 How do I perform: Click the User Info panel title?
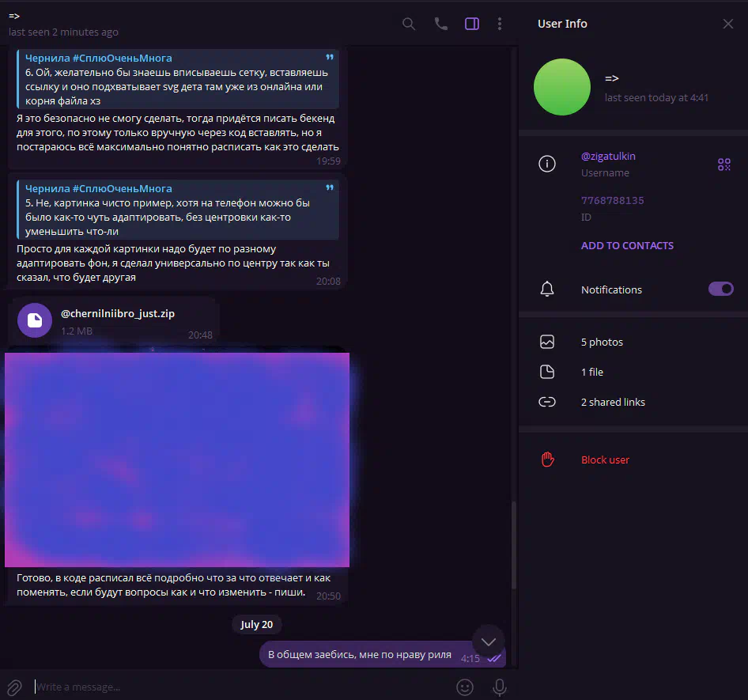pos(562,24)
